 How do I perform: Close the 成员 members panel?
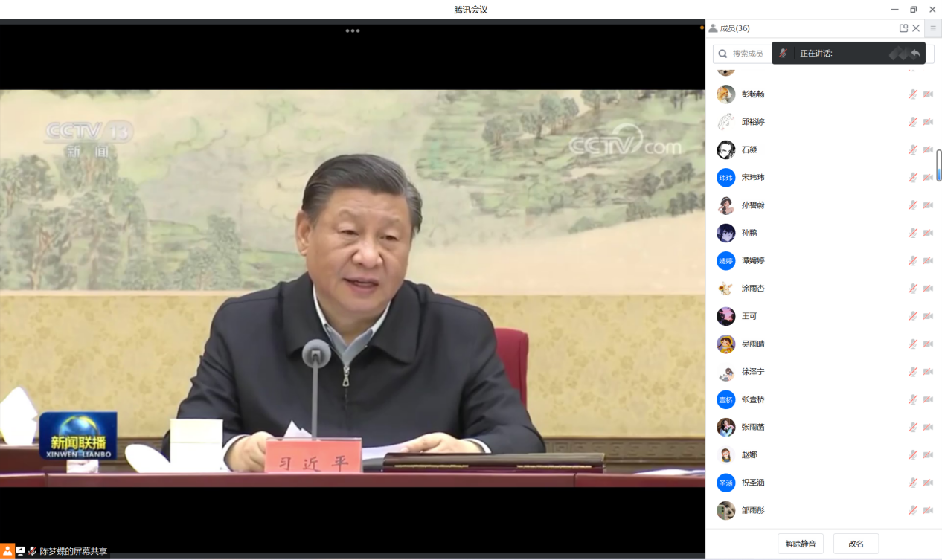[x=916, y=28]
